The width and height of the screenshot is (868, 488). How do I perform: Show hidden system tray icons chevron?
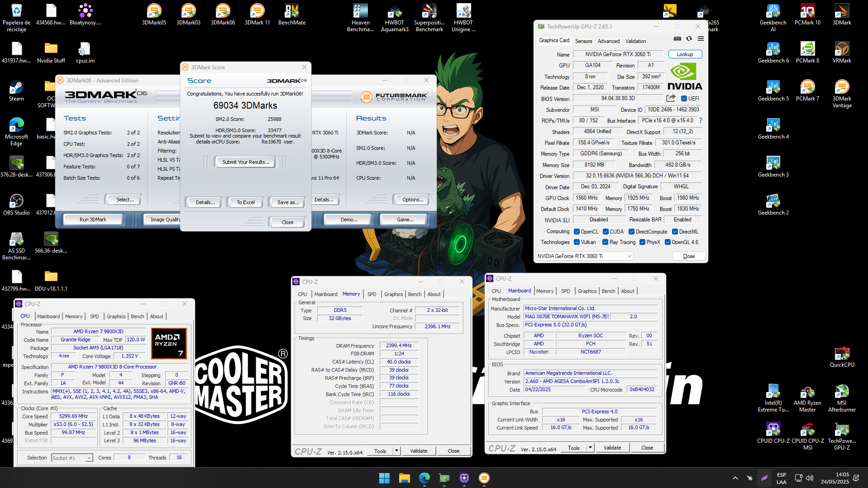click(735, 478)
